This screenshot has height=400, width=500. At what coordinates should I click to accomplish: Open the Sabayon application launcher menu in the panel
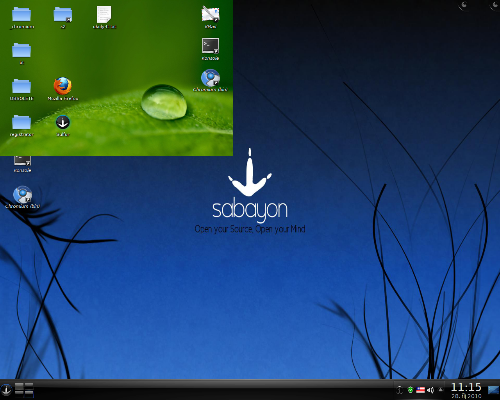pyautogui.click(x=6, y=389)
